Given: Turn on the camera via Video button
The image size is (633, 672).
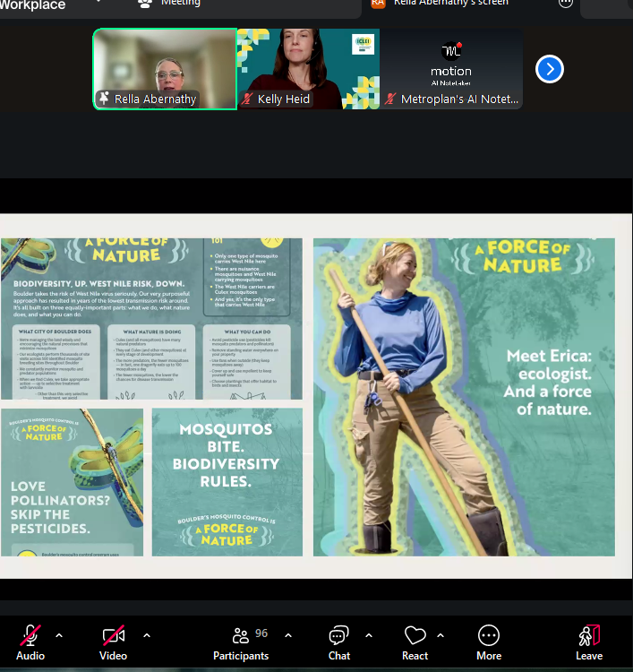Looking at the screenshot, I should pos(113,642).
